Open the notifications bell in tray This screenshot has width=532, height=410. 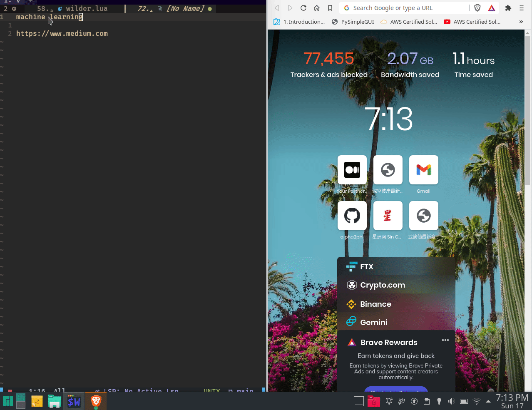pos(389,401)
